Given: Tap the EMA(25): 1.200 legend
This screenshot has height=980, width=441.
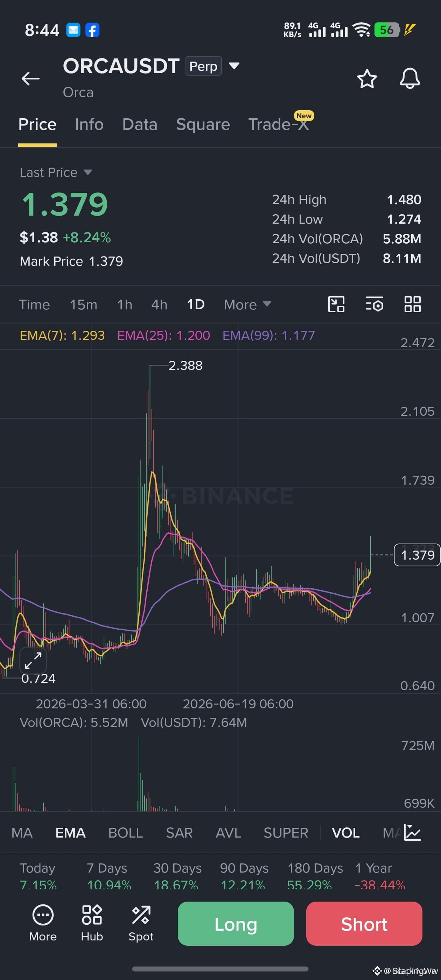Looking at the screenshot, I should tap(163, 335).
